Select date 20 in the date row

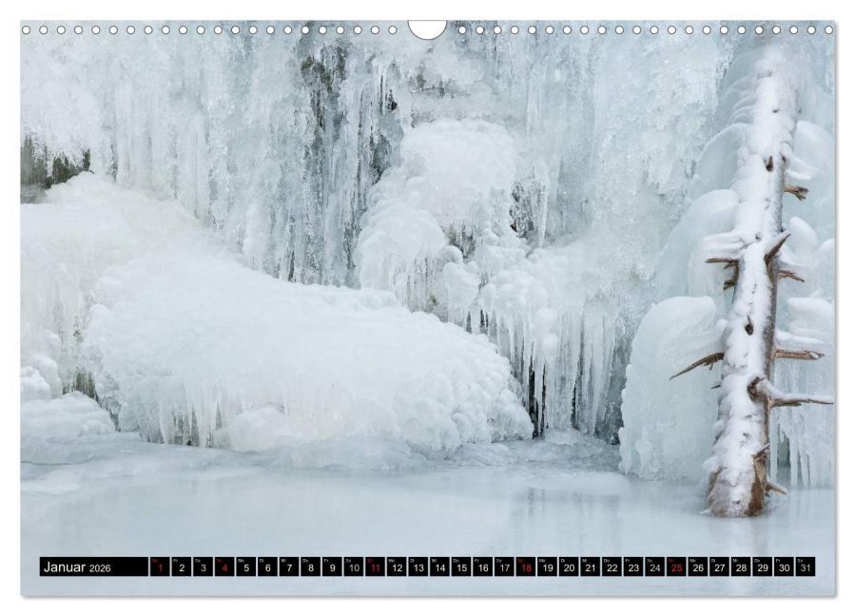click(569, 567)
